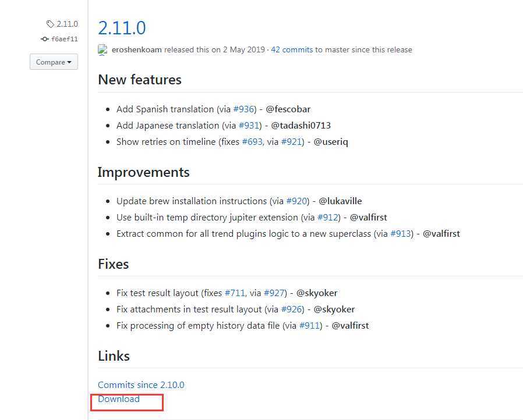Click the Download link
This screenshot has height=420, width=523.
click(119, 399)
